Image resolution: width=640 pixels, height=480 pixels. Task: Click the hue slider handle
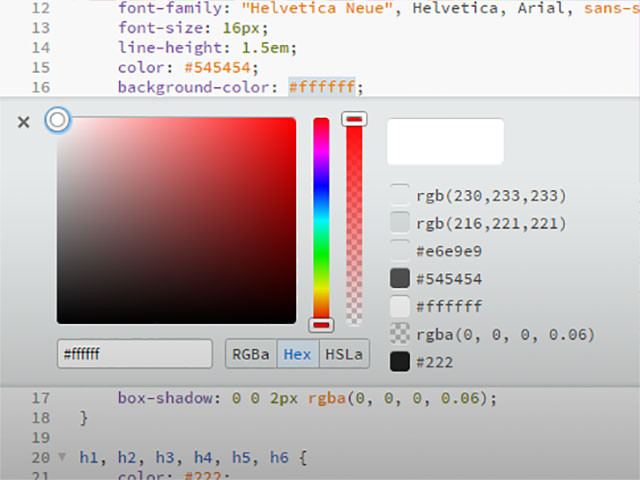coord(321,325)
